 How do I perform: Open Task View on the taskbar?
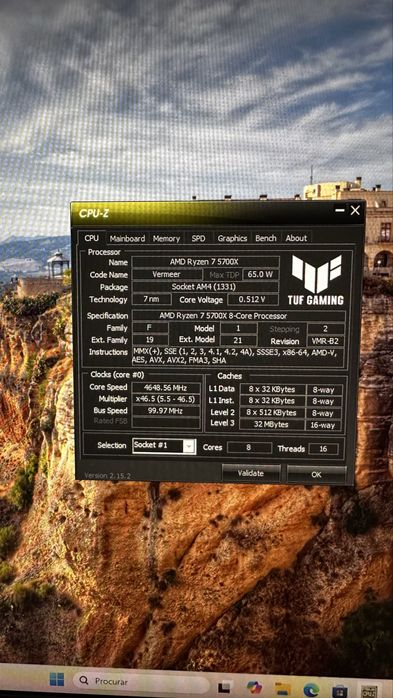224,687
